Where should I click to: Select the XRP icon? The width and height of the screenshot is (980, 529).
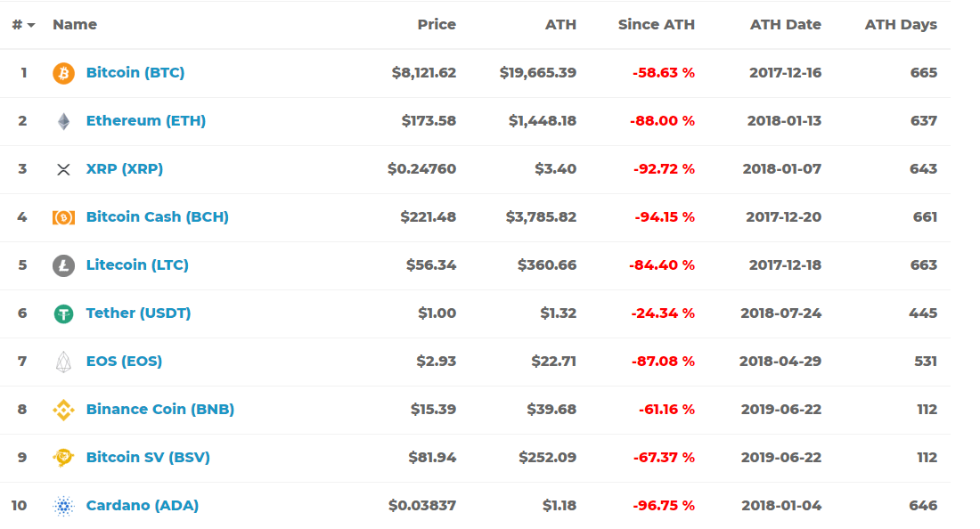pyautogui.click(x=62, y=168)
